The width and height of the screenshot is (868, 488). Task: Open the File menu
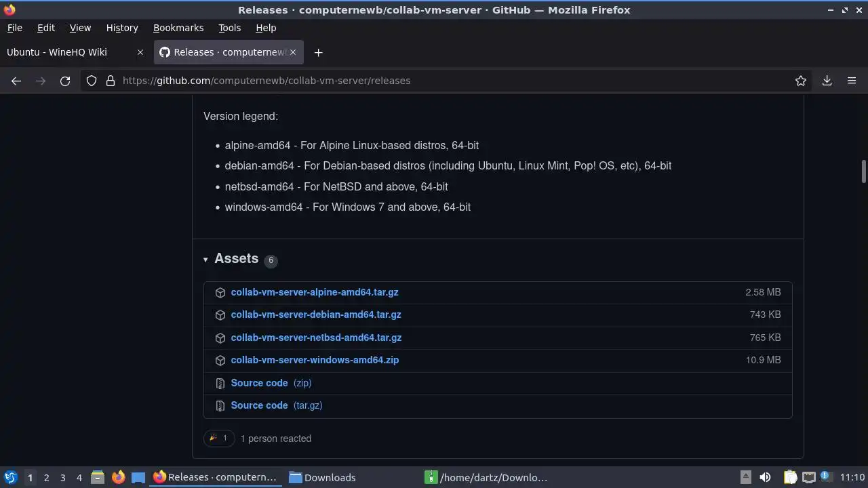pyautogui.click(x=14, y=28)
